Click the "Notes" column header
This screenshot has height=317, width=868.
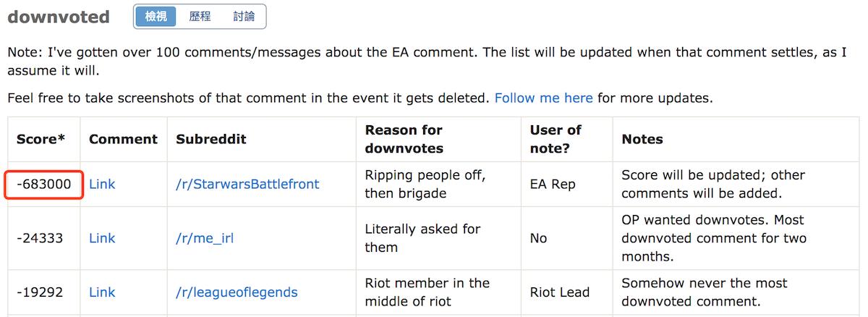[642, 139]
